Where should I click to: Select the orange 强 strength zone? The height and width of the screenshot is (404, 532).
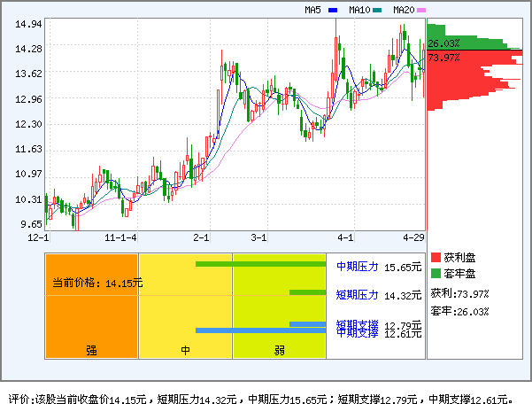92,306
